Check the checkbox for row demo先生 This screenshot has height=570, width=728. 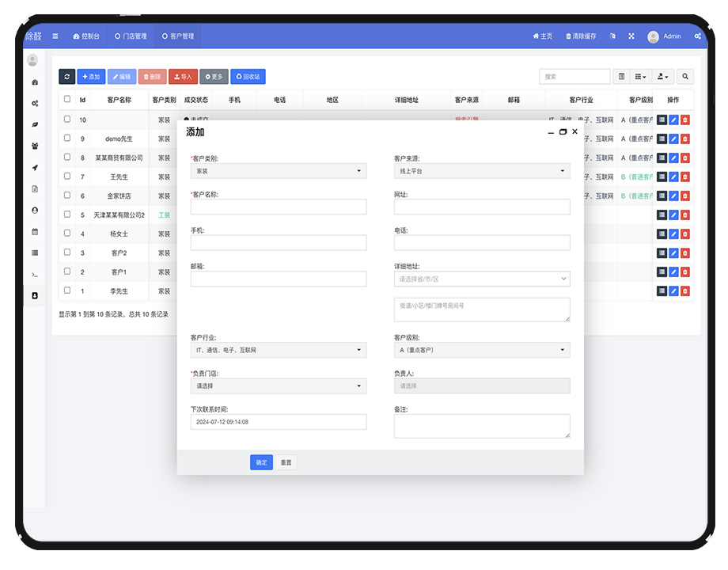click(x=67, y=139)
